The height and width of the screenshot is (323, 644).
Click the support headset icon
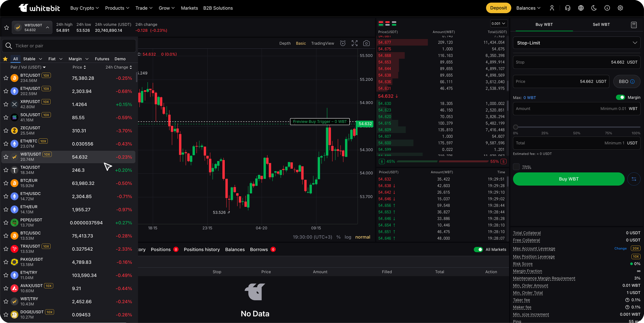pos(568,8)
